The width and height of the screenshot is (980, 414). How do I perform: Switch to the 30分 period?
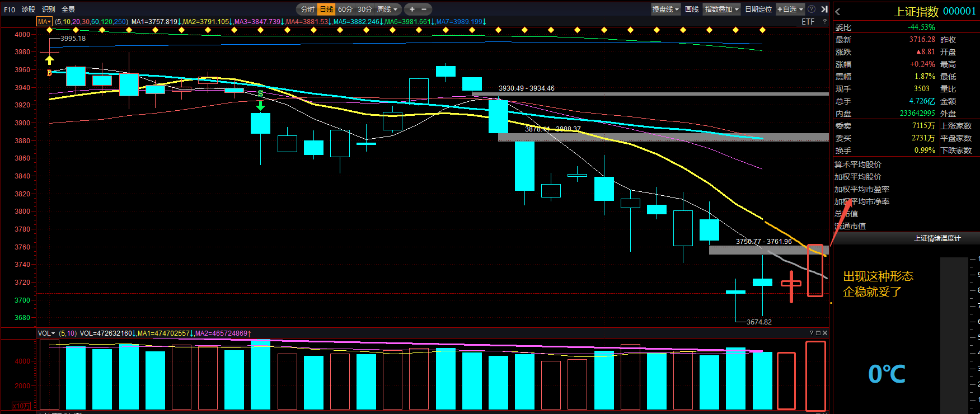(x=364, y=9)
